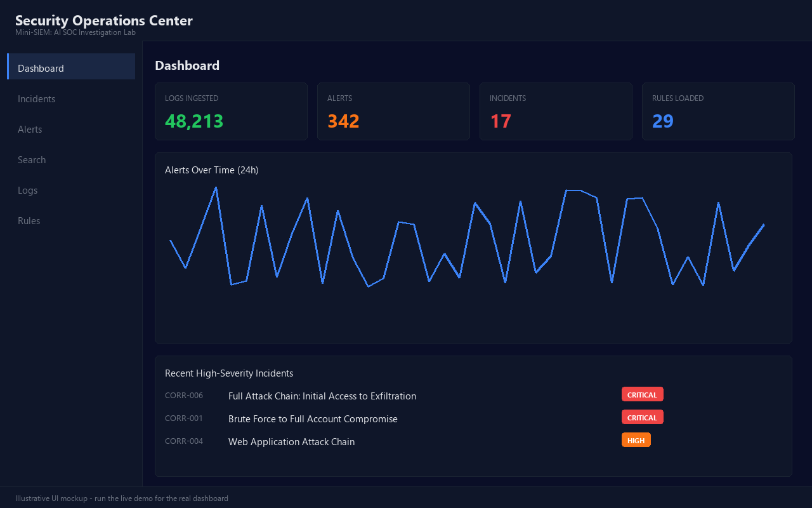
Task: Click the CORR-004 incident ID
Action: (184, 441)
